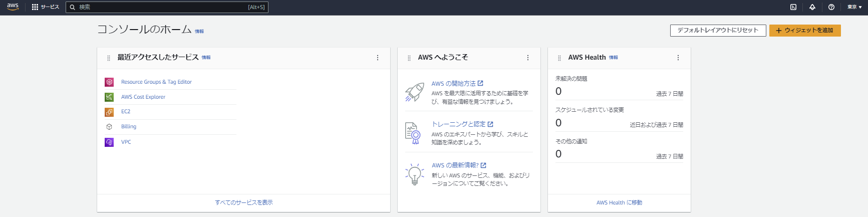Open the EC2 link
The width and height of the screenshot is (868, 217).
pyautogui.click(x=126, y=112)
